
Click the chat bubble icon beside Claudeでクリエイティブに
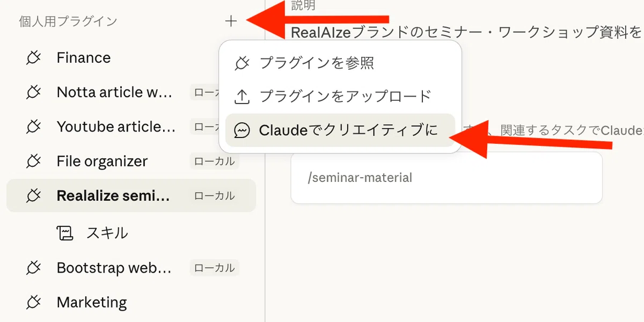tap(243, 130)
